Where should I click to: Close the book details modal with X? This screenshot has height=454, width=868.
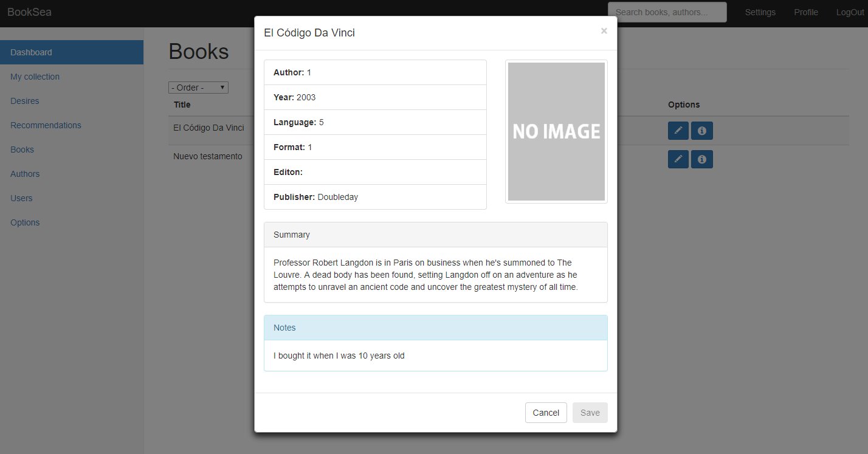pyautogui.click(x=604, y=31)
